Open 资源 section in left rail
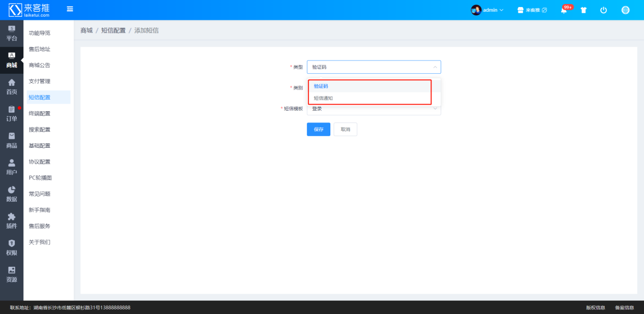The image size is (644, 314). tap(12, 274)
